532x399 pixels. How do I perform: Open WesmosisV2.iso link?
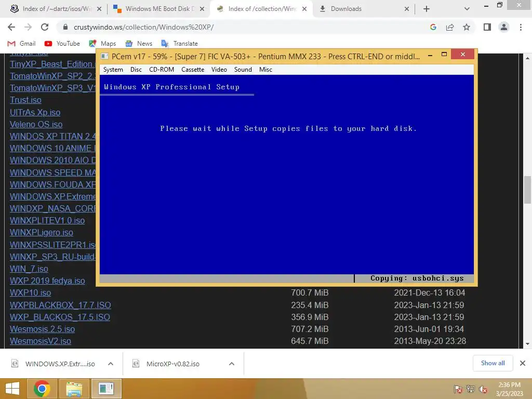(x=41, y=341)
